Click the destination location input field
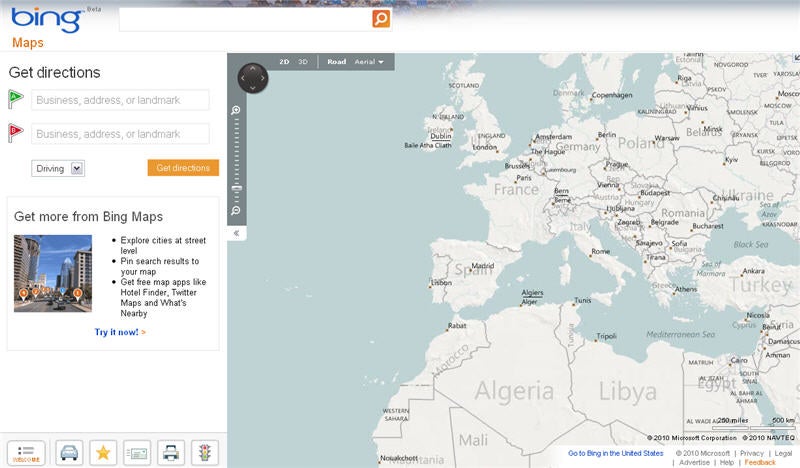800x468 pixels. [120, 134]
